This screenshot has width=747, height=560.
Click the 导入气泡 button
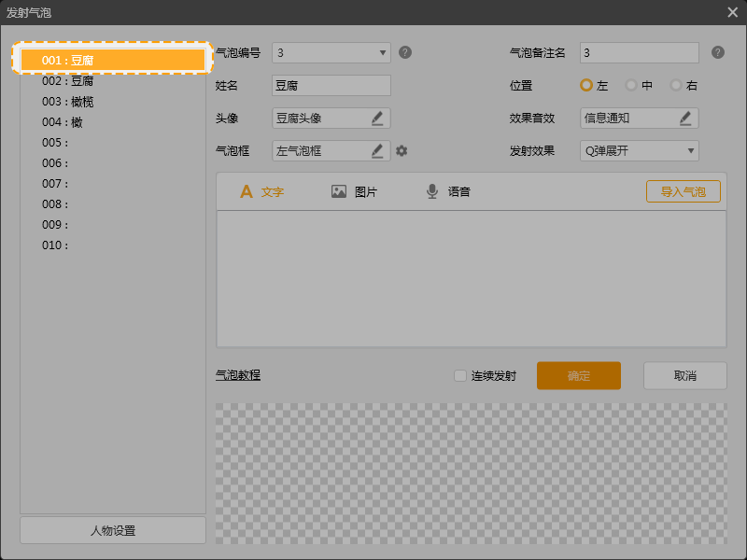tap(683, 191)
